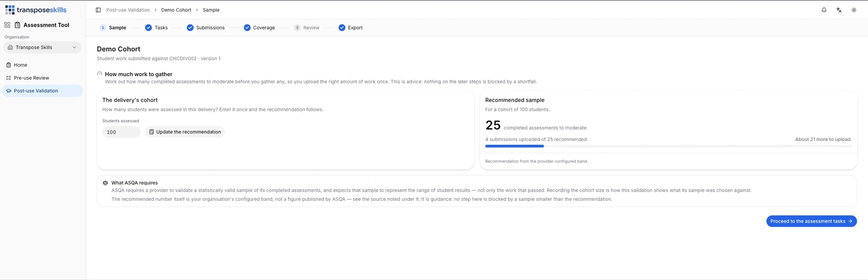Click Proceed to the assessment tasks
This screenshot has height=280, width=868.
pos(812,221)
